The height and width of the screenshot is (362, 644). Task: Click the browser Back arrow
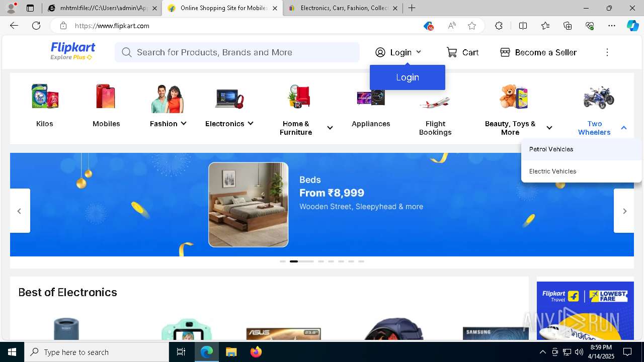(x=14, y=26)
